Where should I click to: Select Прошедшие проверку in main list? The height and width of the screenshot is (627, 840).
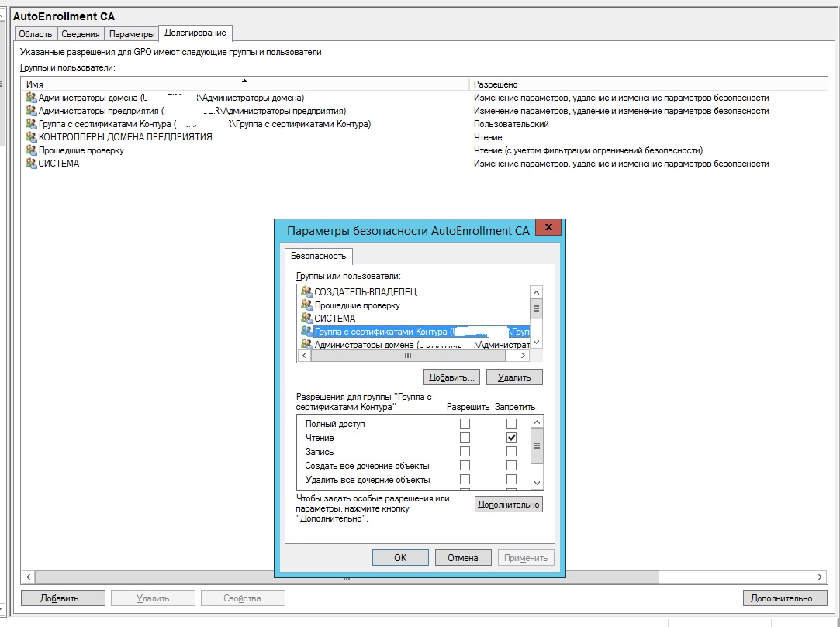coord(424,150)
